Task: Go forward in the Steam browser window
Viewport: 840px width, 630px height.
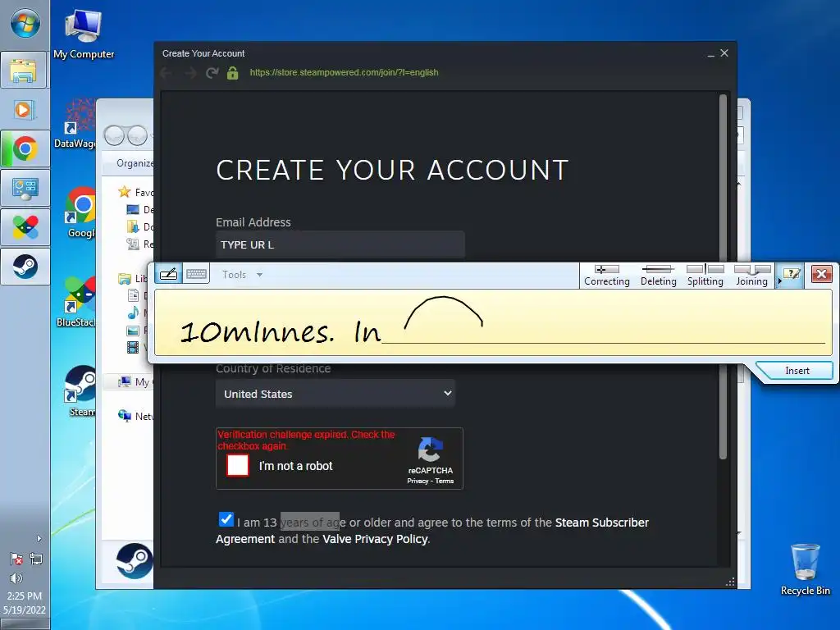Action: coord(189,73)
